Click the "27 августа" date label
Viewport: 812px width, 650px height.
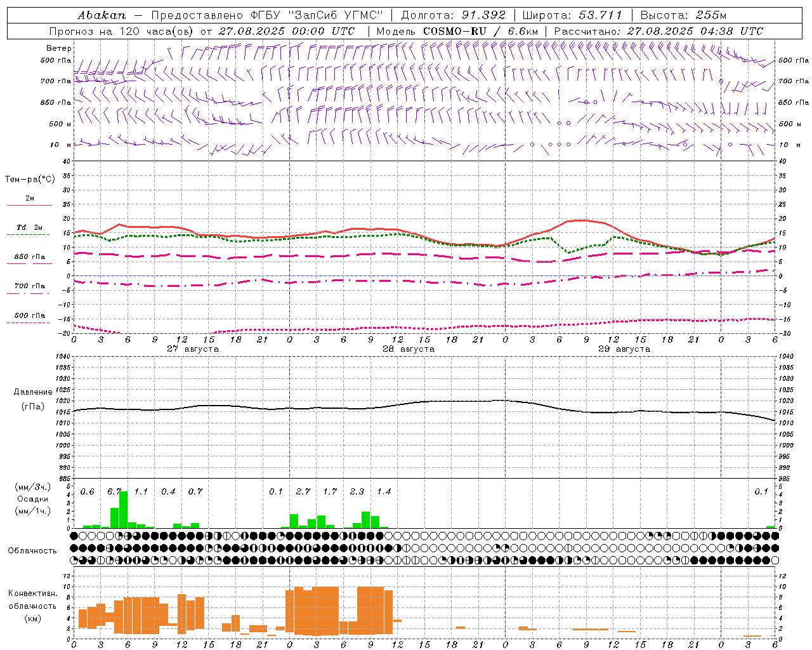click(193, 349)
